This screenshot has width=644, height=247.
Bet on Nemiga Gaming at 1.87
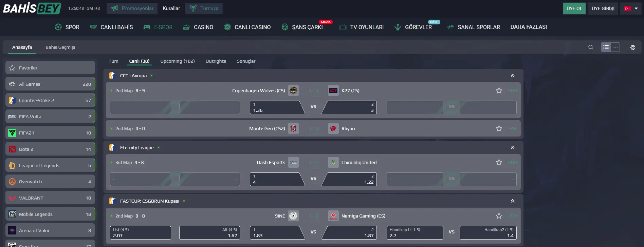[350, 233]
